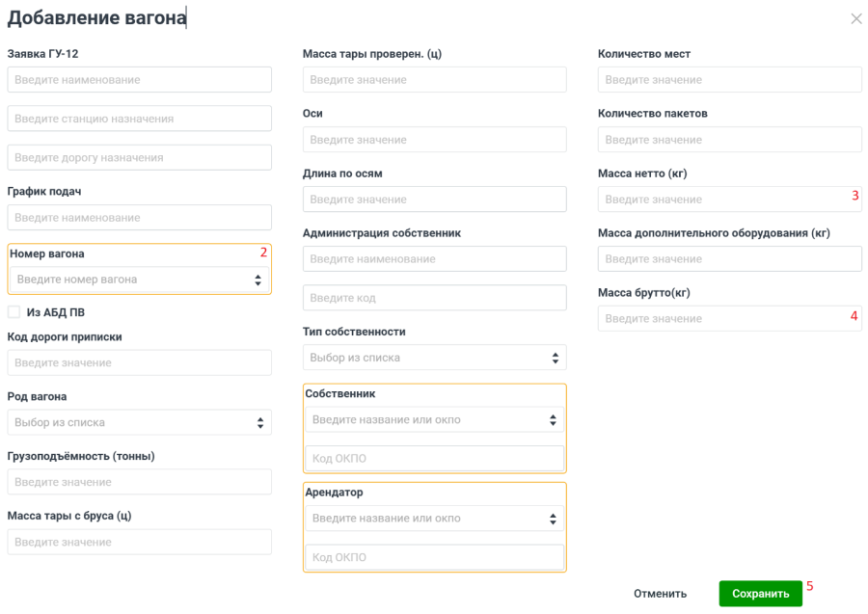Click the Собственник Код ОКПО field
This screenshot has width=868, height=614.
(434, 458)
